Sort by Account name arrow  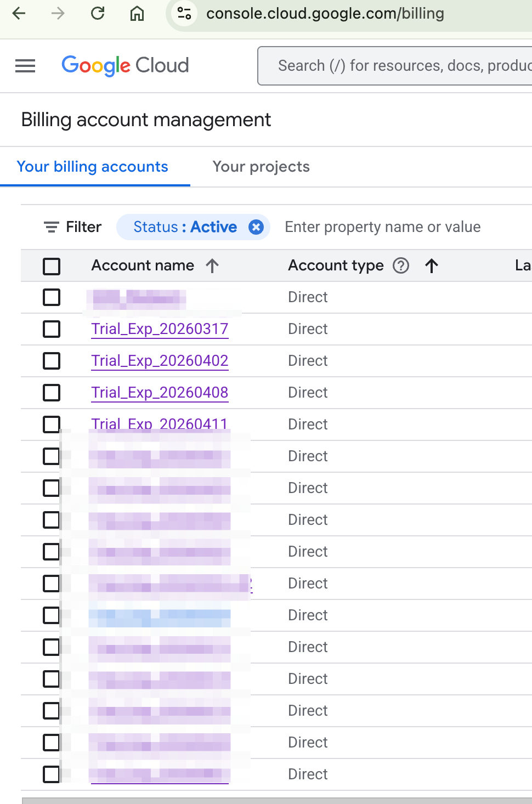212,266
